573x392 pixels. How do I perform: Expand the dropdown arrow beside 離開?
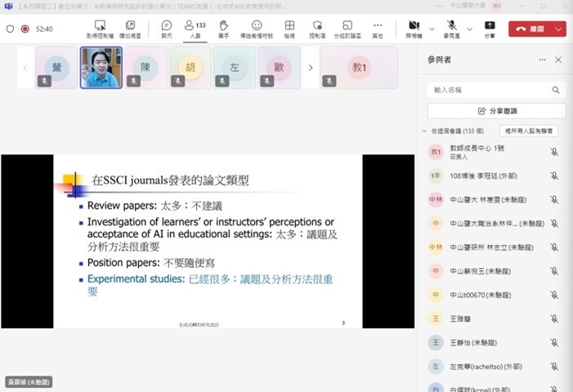tap(558, 29)
